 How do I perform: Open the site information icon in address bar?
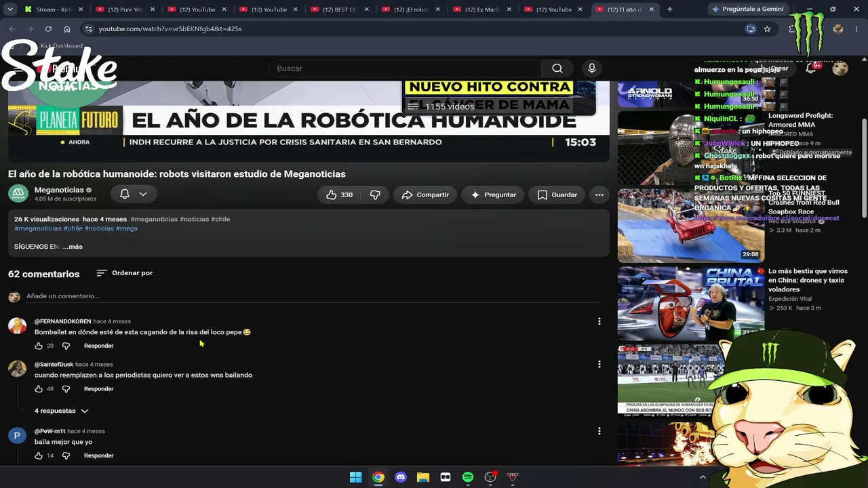point(88,29)
